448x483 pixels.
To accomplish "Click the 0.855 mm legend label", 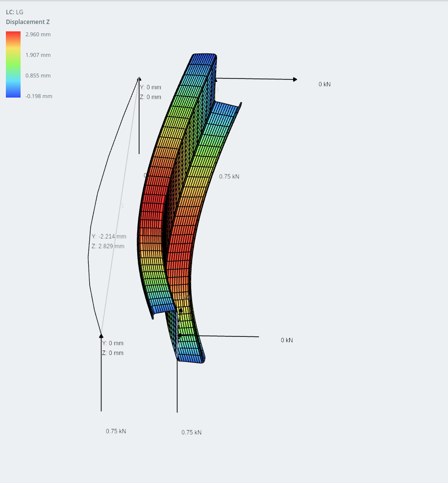I will (38, 76).
